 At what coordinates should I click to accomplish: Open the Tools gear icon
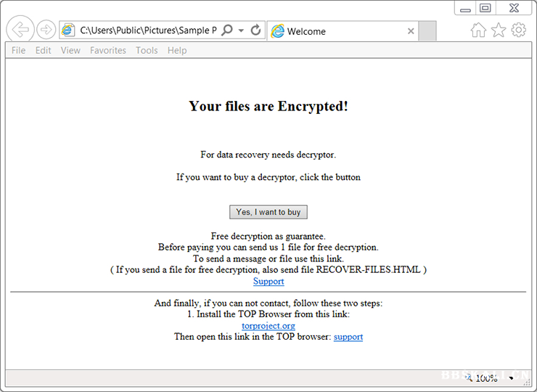coord(519,30)
